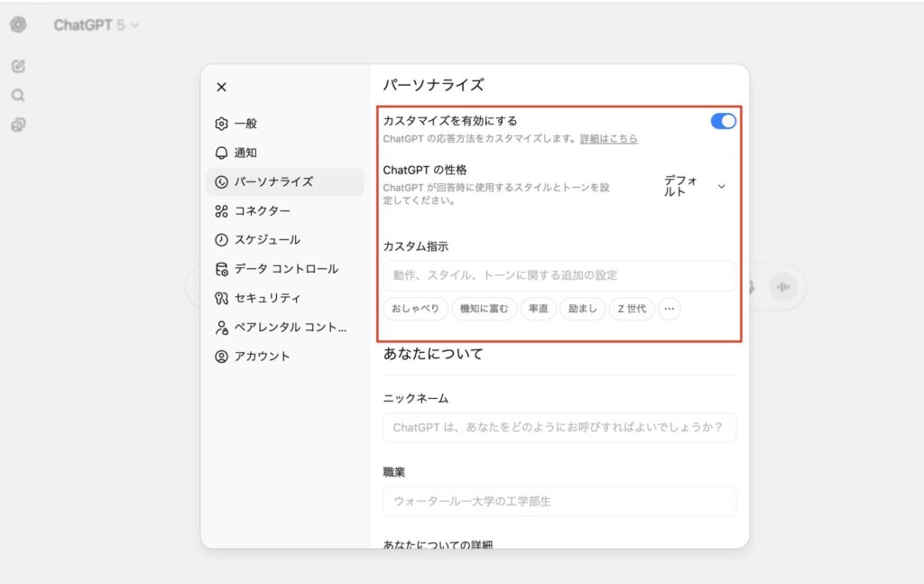Open the コネクター settings section
This screenshot has width=924, height=584.
(x=262, y=210)
